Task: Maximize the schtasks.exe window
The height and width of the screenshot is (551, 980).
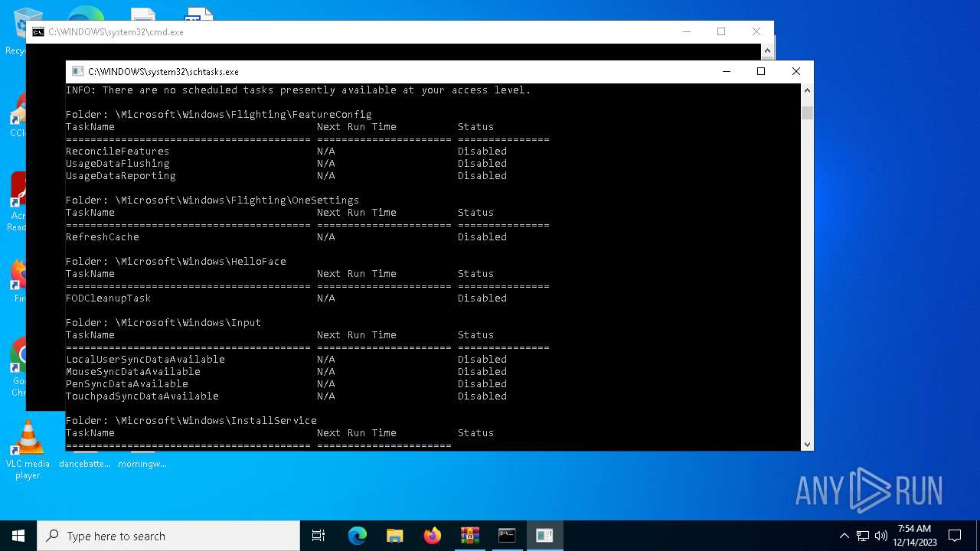Action: tap(761, 71)
